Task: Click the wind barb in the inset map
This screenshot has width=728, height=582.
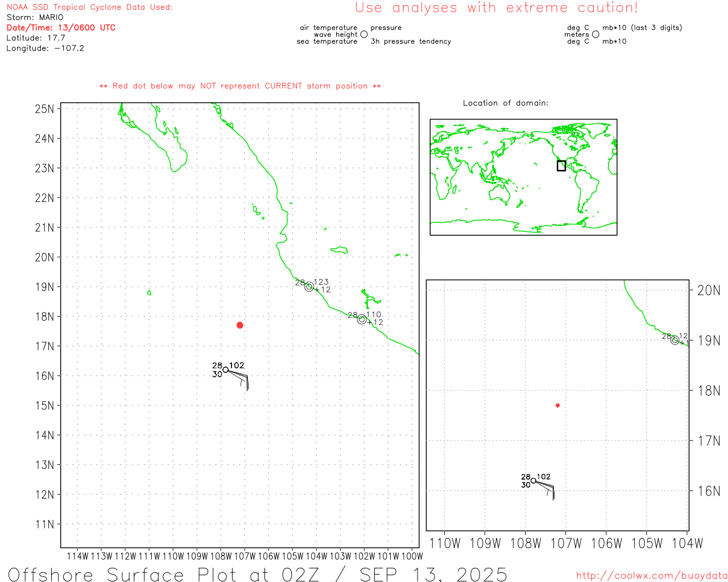Action: pos(546,490)
